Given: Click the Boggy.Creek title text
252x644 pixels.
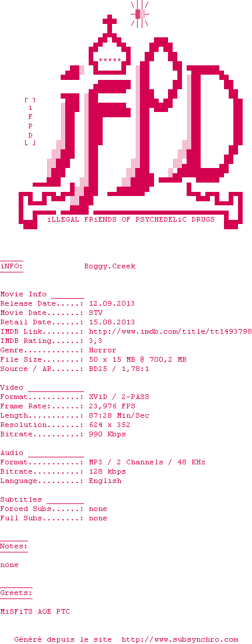Looking at the screenshot, I should click(x=110, y=266).
